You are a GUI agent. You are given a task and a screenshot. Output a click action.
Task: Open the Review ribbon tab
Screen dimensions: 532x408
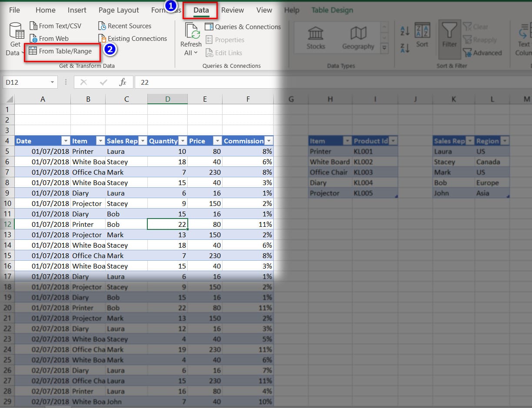click(233, 10)
